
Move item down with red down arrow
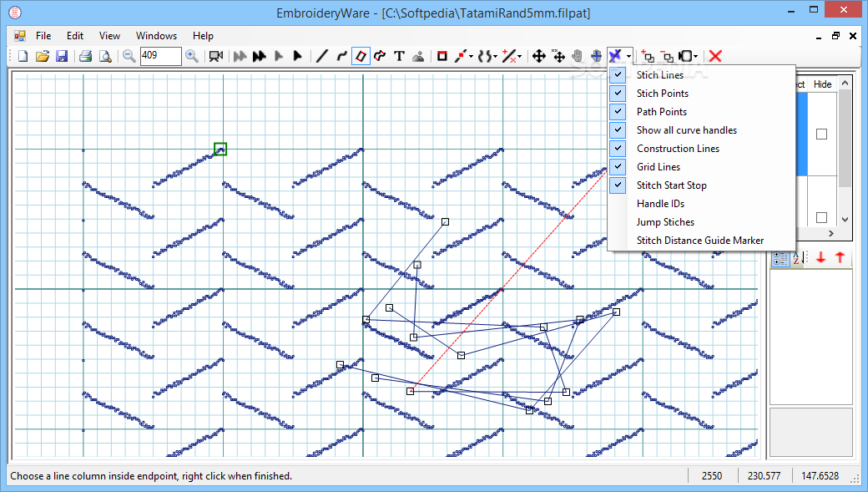click(821, 257)
